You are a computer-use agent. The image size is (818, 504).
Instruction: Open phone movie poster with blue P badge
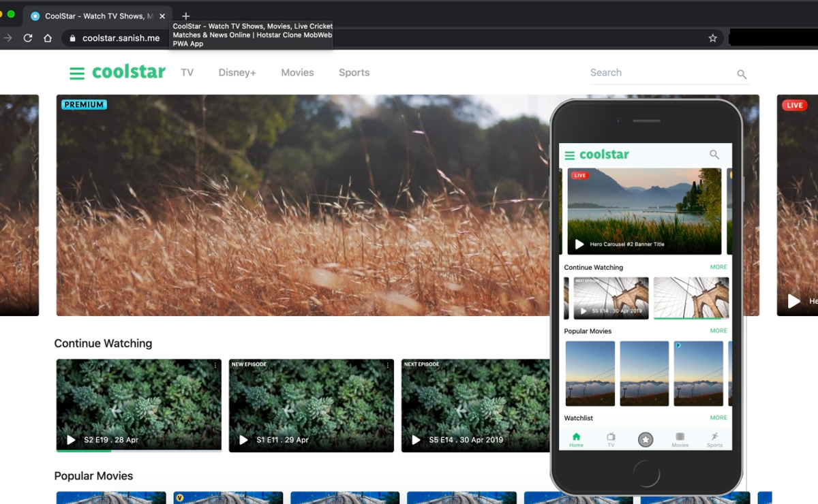(698, 374)
